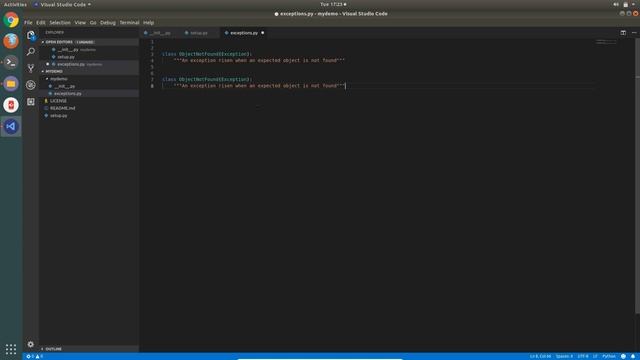Collapse the MYDEMO workspace section
Image resolution: width=640 pixels, height=360 pixels.
[89, 71]
